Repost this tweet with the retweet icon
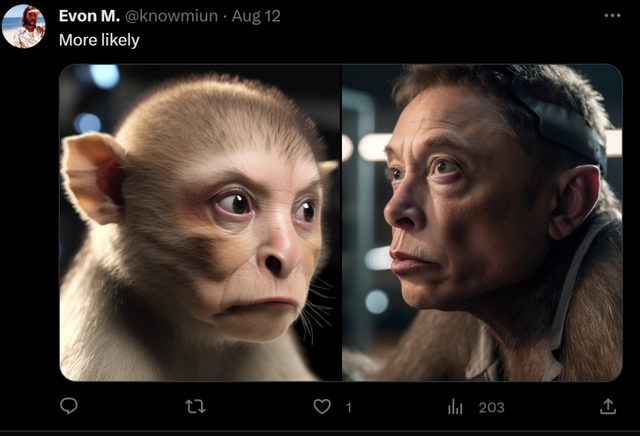Viewport: 640px width, 436px height. pyautogui.click(x=195, y=407)
